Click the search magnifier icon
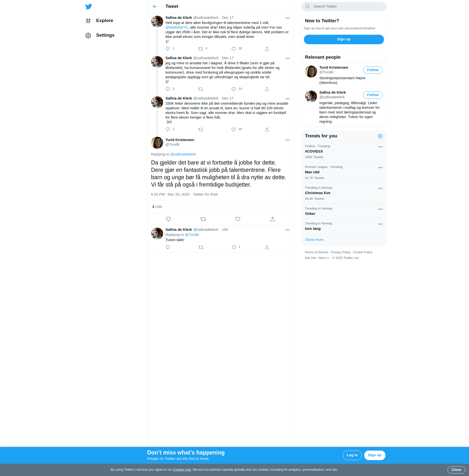Image resolution: width=469 pixels, height=476 pixels. 308,7
